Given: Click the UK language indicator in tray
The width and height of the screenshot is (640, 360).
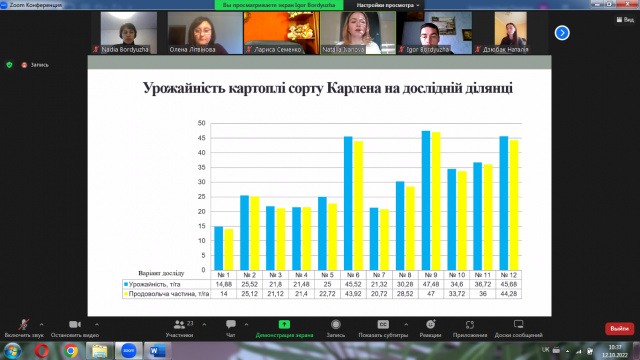Looking at the screenshot, I should tap(545, 350).
